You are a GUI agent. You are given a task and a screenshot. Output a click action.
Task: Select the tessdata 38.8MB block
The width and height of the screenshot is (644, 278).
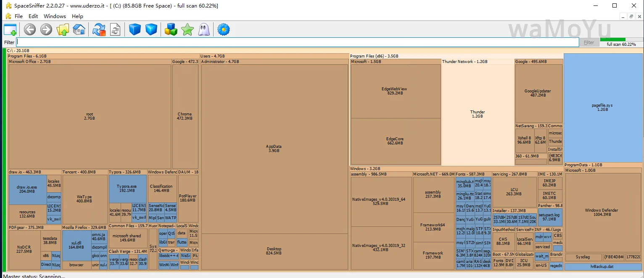[x=50, y=241]
